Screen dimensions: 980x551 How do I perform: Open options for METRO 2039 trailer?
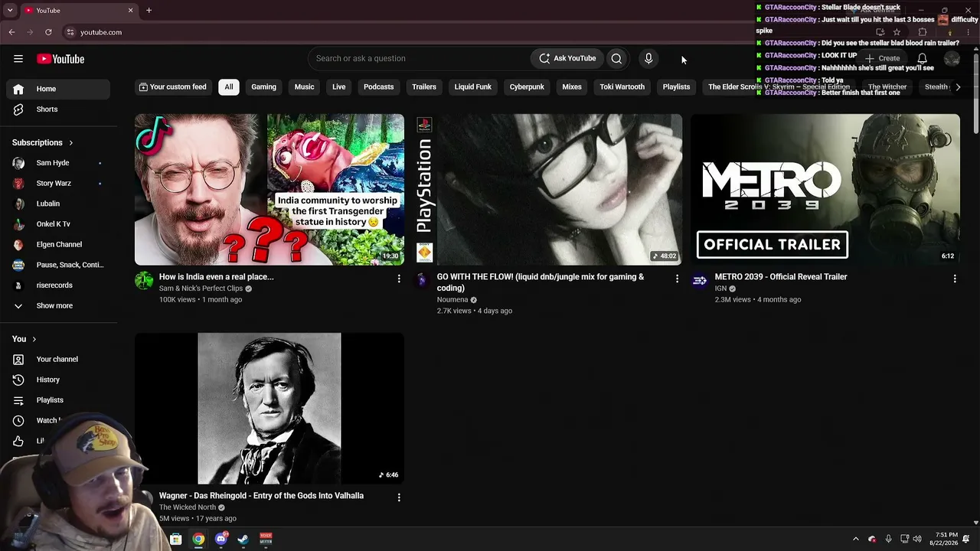tap(955, 279)
